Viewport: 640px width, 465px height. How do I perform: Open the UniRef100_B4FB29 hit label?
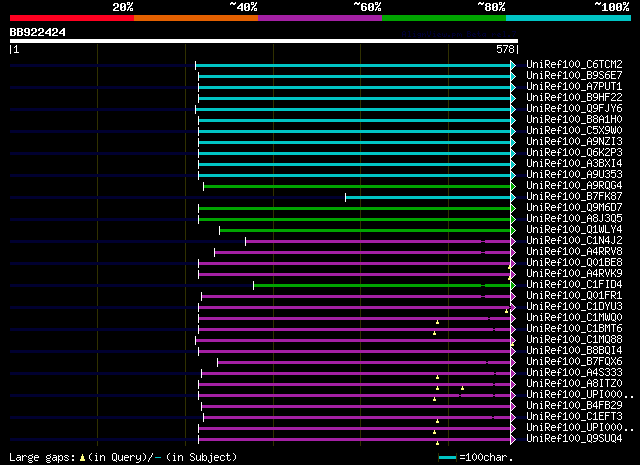point(574,406)
